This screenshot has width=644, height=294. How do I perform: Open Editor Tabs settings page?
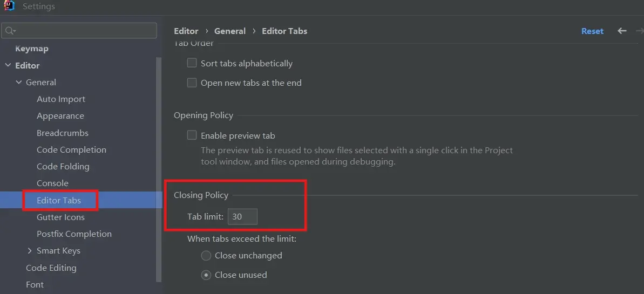pos(59,200)
